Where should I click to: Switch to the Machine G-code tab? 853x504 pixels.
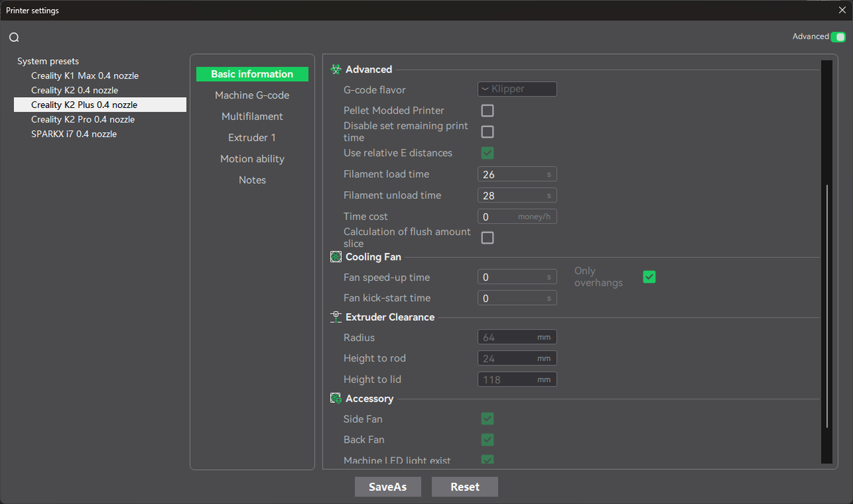252,95
